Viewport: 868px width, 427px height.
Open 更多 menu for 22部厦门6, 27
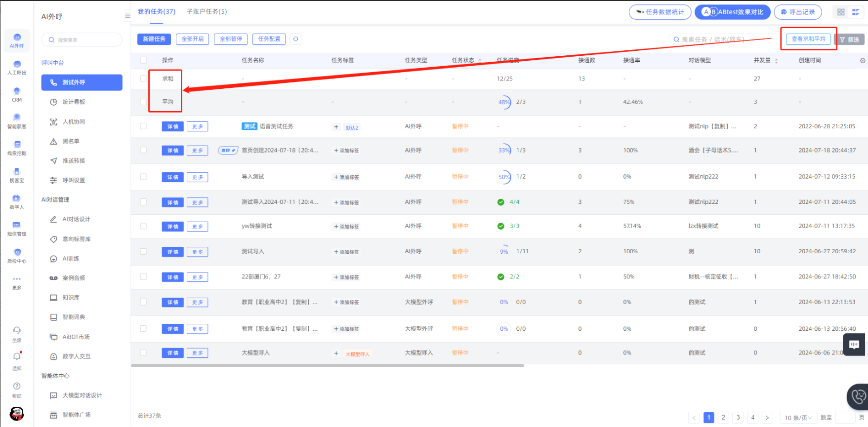(x=198, y=277)
